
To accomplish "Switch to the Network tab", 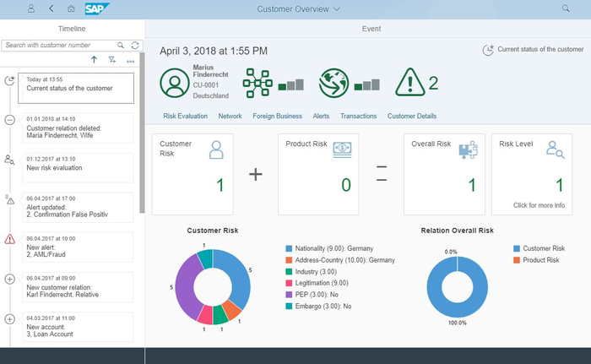I will point(230,117).
